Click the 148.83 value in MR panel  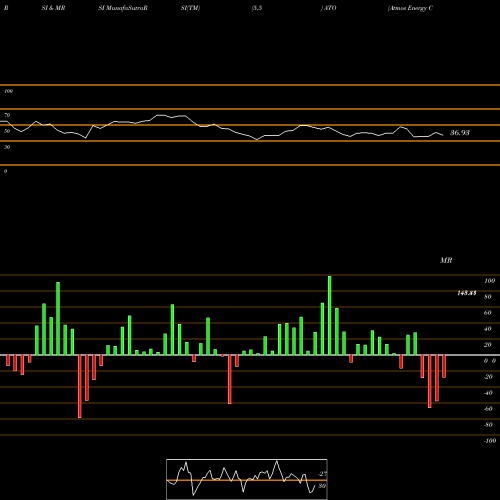point(467,293)
